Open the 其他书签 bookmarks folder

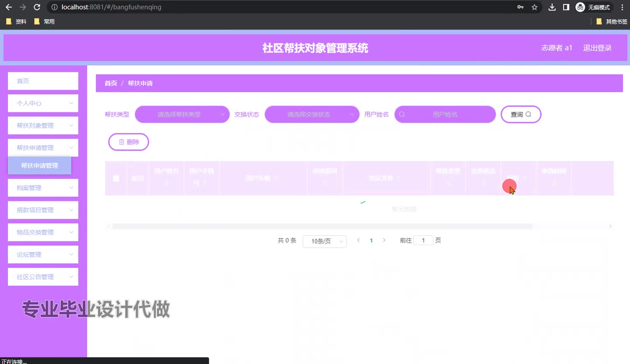tap(612, 21)
